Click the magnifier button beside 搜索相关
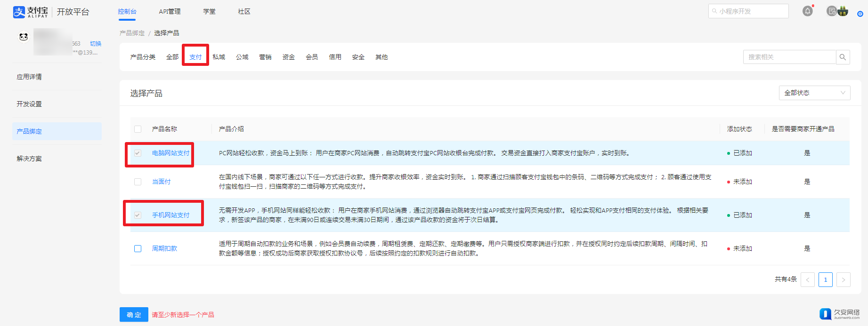The image size is (868, 326). [843, 57]
